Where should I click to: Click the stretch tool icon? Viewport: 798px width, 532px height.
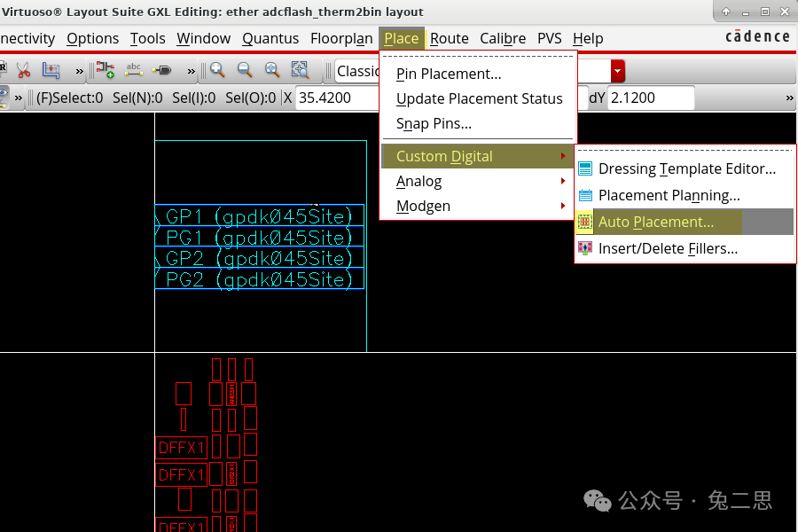point(51,70)
